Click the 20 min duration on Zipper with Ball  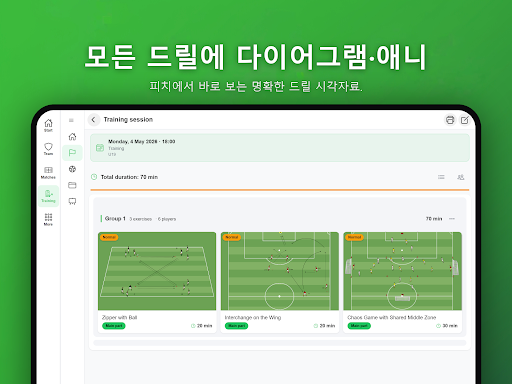pos(204,326)
